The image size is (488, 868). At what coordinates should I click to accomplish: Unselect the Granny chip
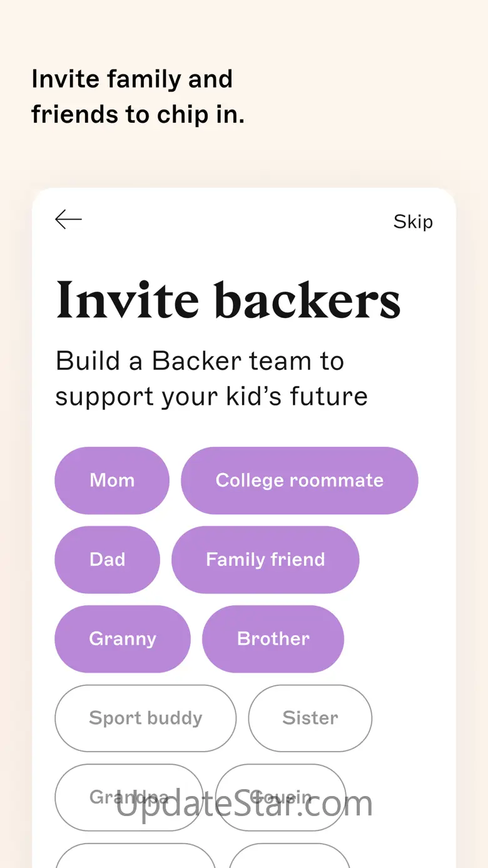[123, 639]
